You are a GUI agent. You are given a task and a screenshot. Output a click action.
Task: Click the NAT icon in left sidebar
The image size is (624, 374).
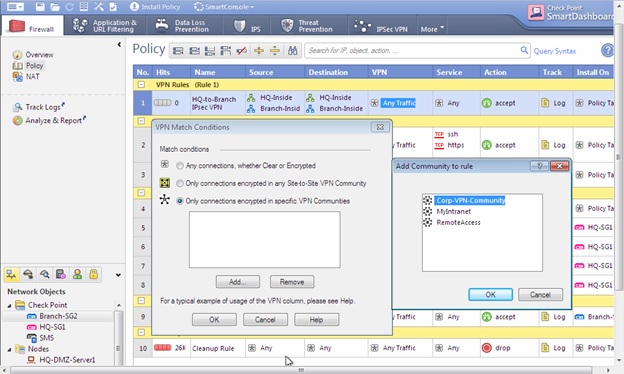point(18,76)
